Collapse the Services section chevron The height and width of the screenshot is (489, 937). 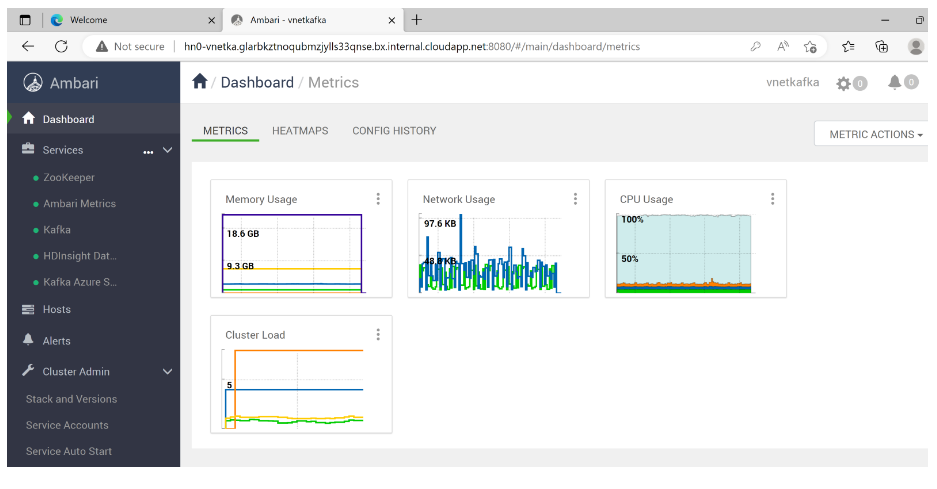[x=167, y=150]
